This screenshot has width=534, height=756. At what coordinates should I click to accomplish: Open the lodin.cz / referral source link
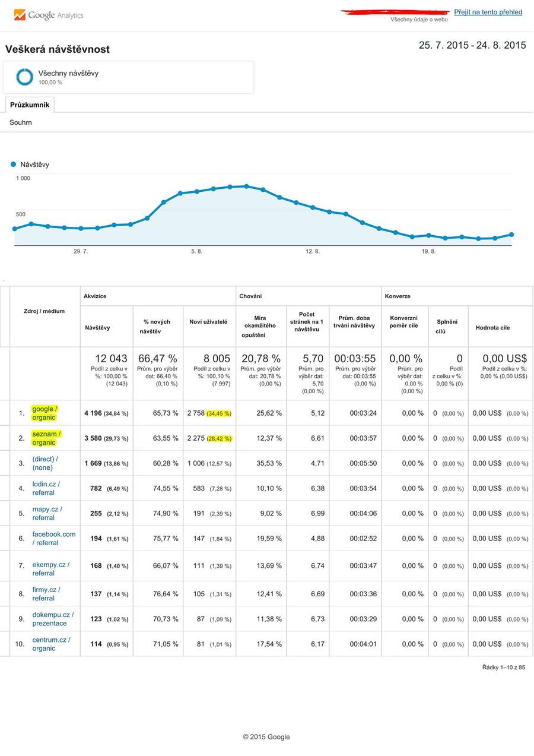(x=46, y=488)
